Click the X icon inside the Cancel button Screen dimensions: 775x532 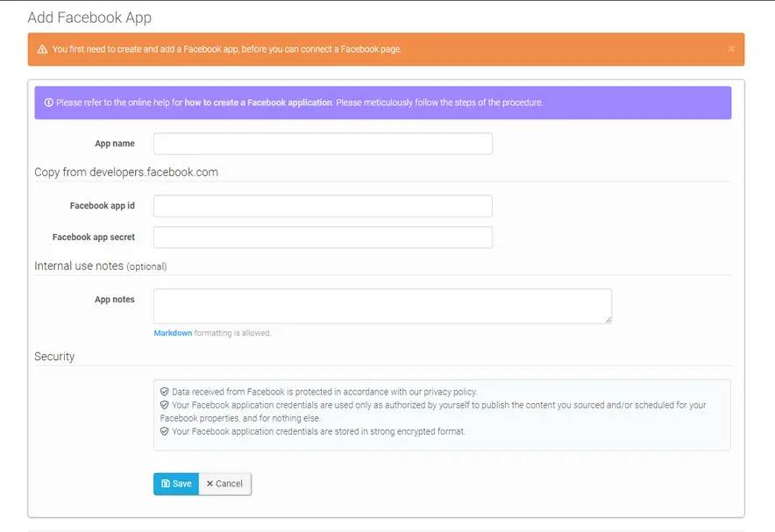click(210, 483)
